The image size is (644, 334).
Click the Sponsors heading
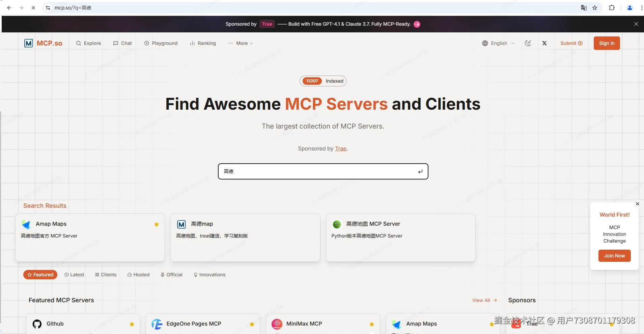[x=522, y=300]
